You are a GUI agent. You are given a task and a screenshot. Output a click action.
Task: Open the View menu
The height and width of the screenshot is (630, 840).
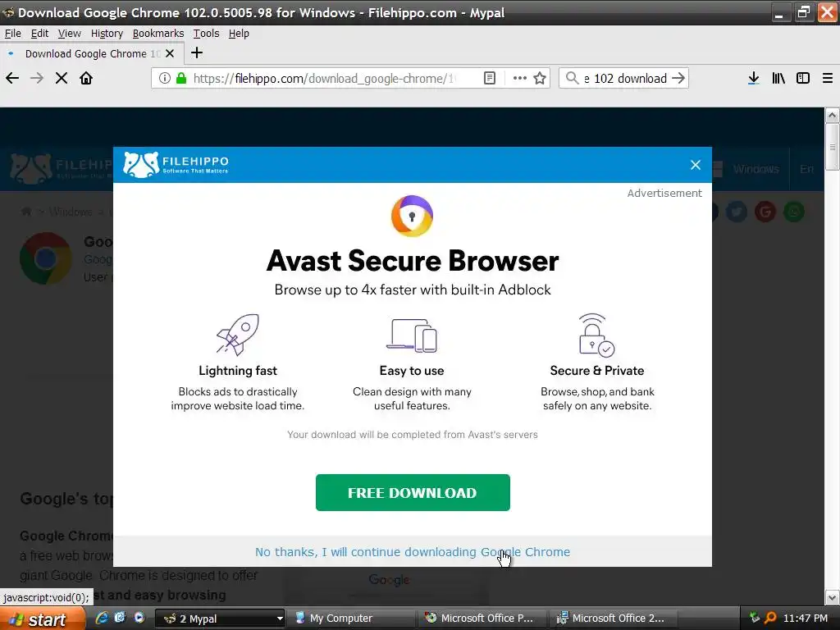pos(70,33)
